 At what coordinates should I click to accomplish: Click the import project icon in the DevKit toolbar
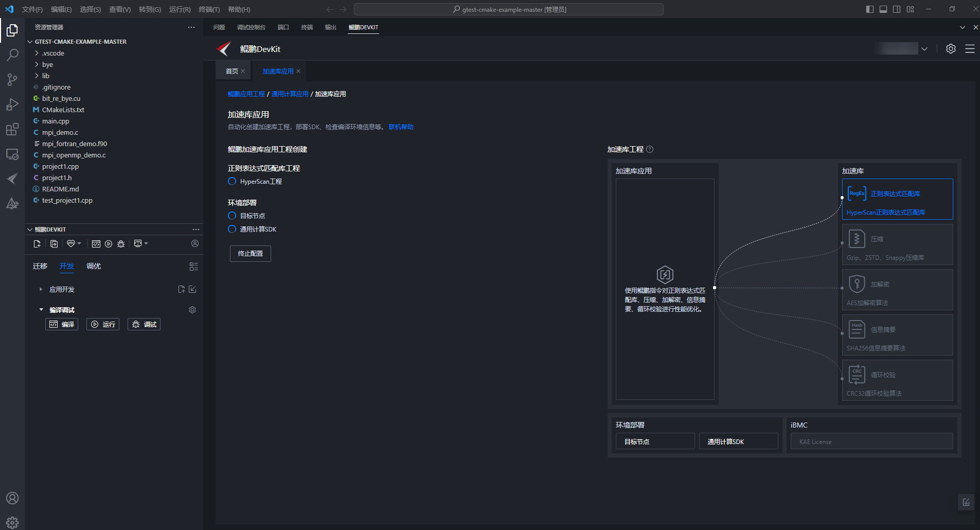pos(54,244)
